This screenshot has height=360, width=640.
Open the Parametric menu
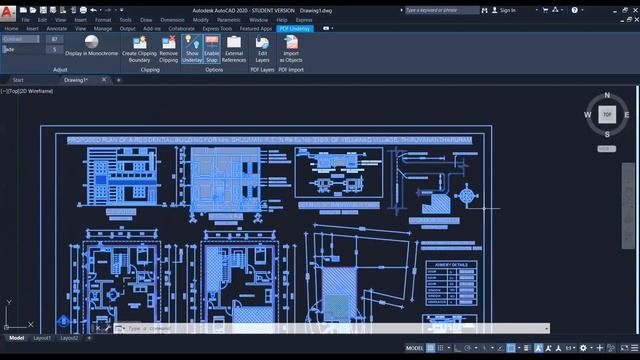pyautogui.click(x=229, y=20)
